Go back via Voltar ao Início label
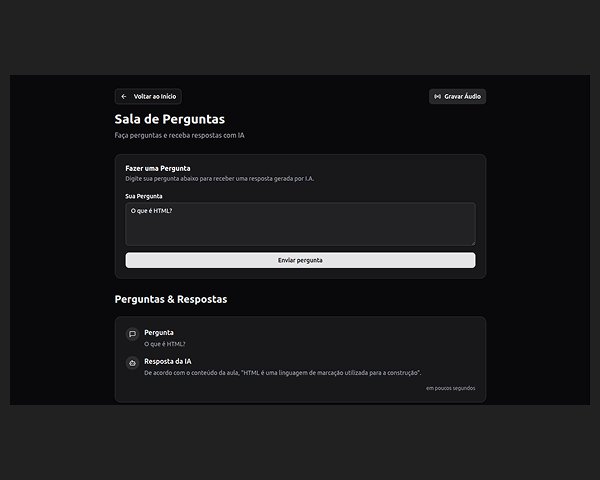 pyautogui.click(x=155, y=96)
